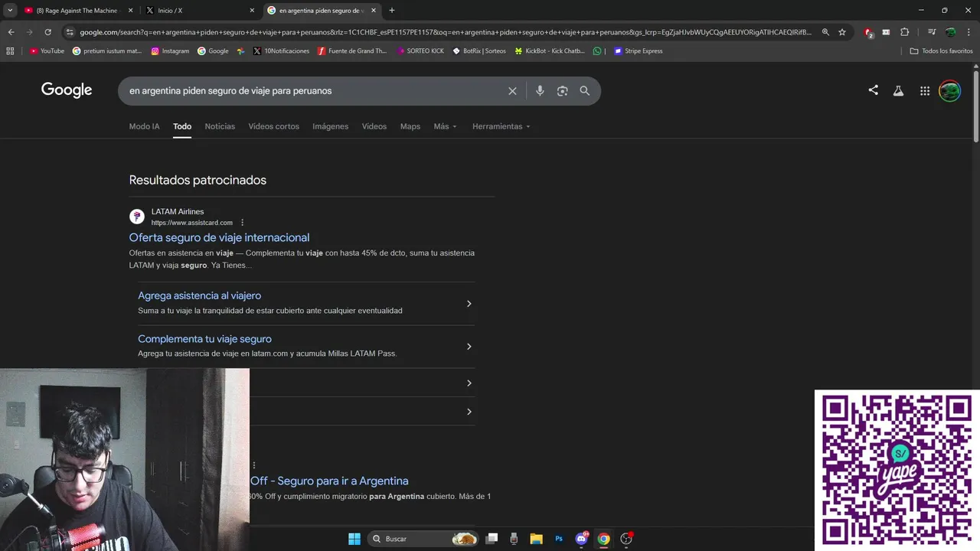Image resolution: width=980 pixels, height=551 pixels.
Task: Open the WhatsApp bookmark icon
Action: pos(597,51)
